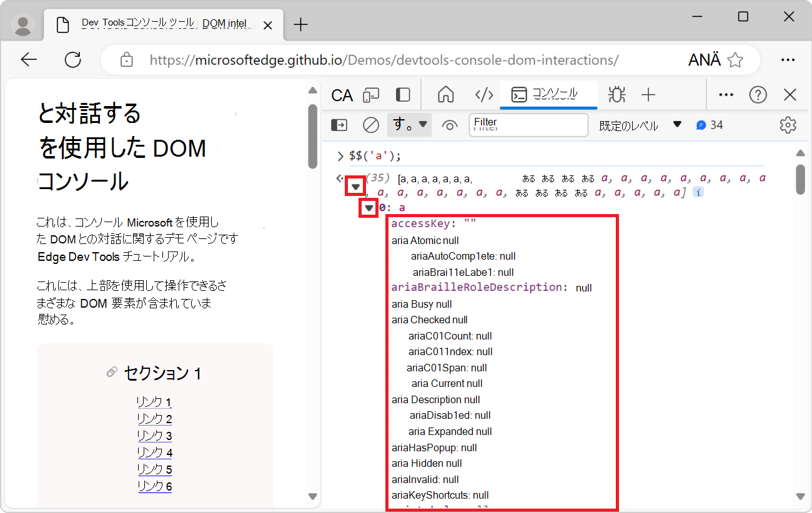Select the 'aria Current null' property
812x513 pixels.
point(447,383)
